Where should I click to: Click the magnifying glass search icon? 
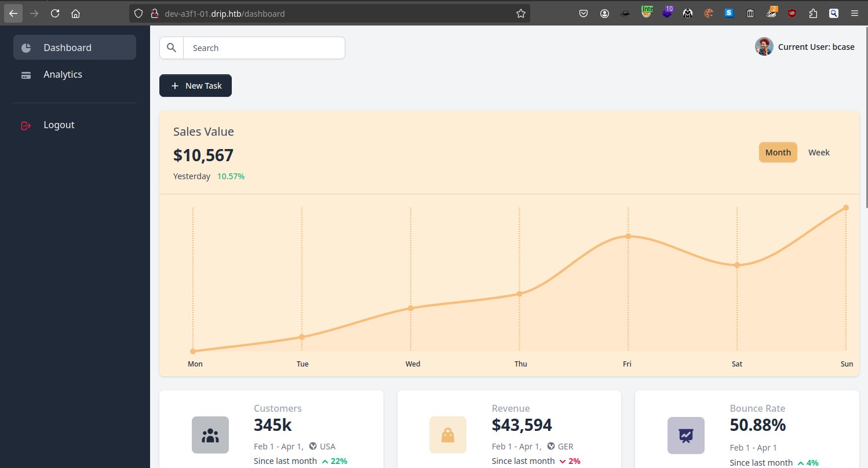point(172,48)
